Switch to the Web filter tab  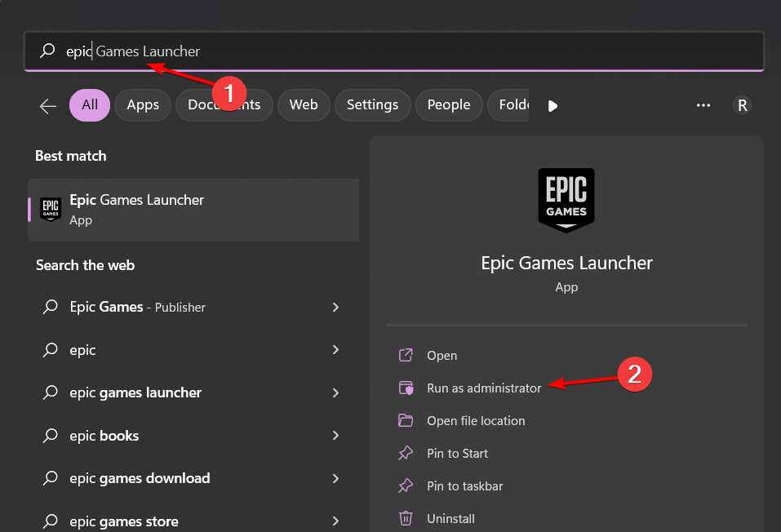304,105
